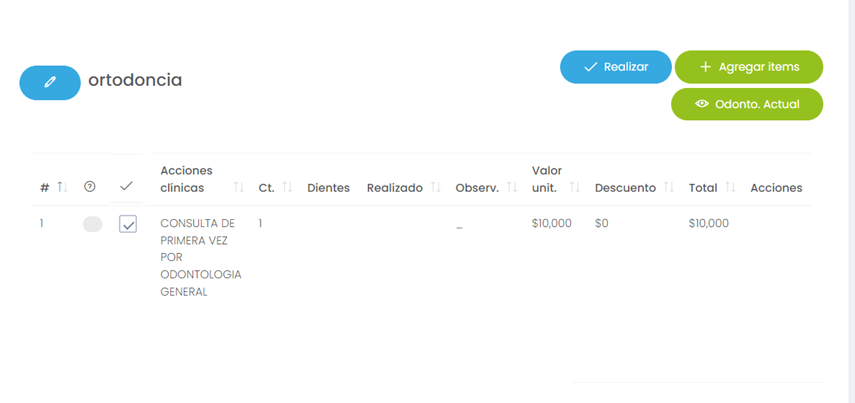The image size is (855, 403).
Task: Uncheck the checkbox for the consulta row
Action: 128,225
